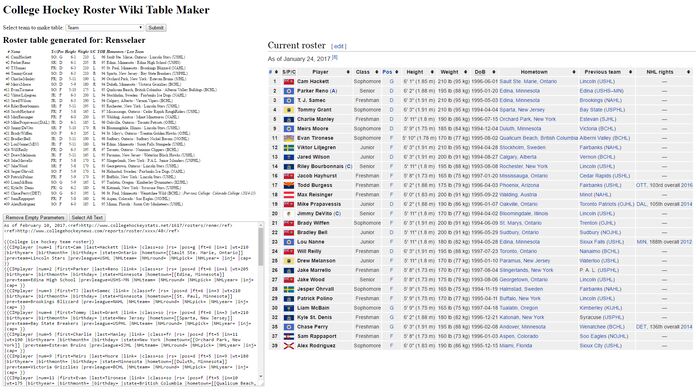This screenshot has width=696, height=392.
Task: Click the flag icon for Charlie Manley
Action: pos(289,119)
